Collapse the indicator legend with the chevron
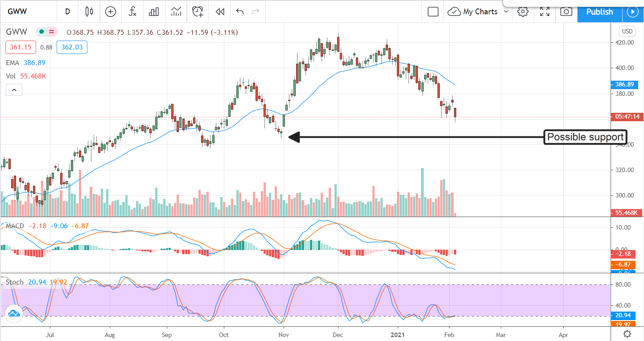Viewport: 644px width, 341px height. pos(14,90)
